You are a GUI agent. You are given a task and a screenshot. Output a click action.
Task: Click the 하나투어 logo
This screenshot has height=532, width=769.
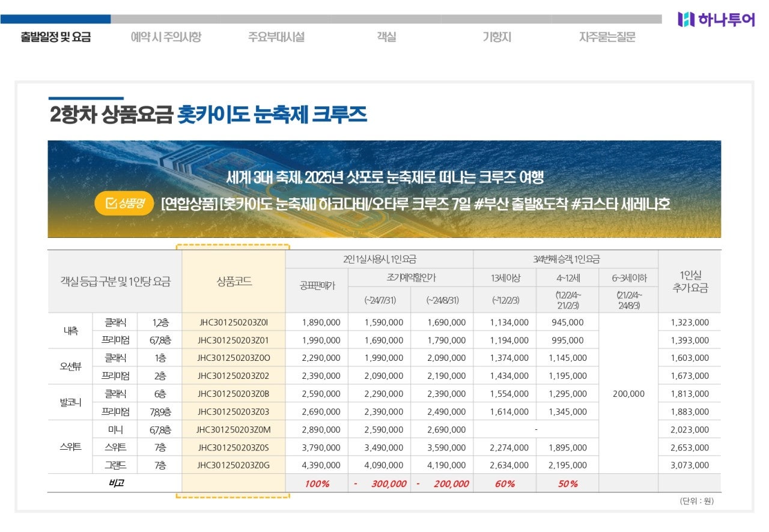716,19
